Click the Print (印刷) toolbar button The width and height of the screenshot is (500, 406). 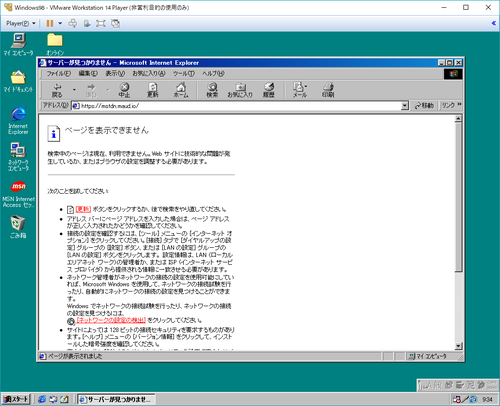[328, 90]
